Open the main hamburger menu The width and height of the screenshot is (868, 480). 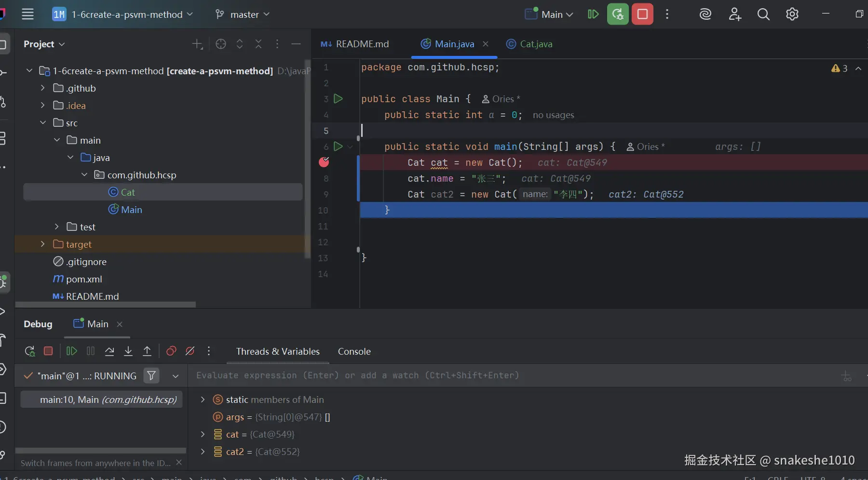tap(27, 14)
